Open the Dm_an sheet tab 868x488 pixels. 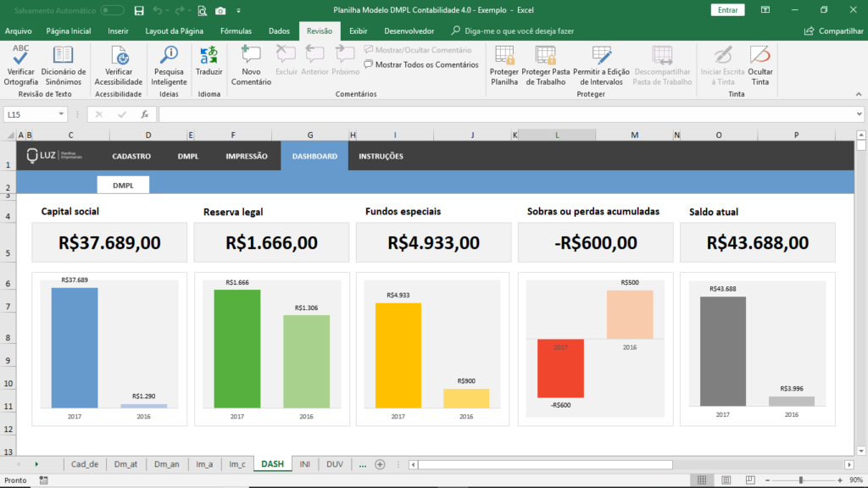tap(168, 464)
